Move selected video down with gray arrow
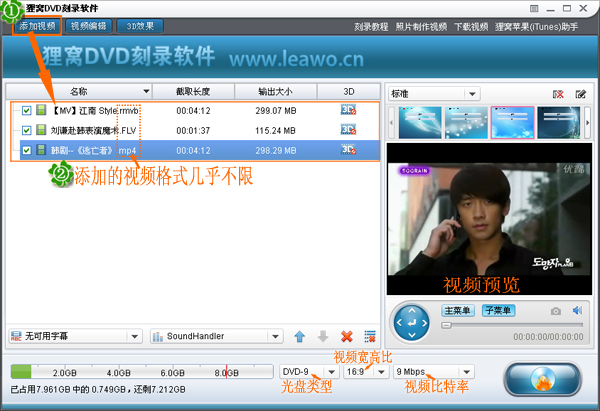 click(323, 336)
